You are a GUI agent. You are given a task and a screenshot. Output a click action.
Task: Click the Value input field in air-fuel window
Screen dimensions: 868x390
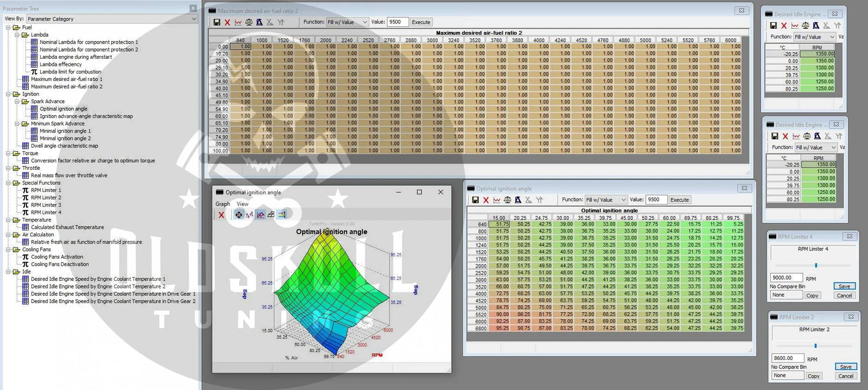[398, 22]
